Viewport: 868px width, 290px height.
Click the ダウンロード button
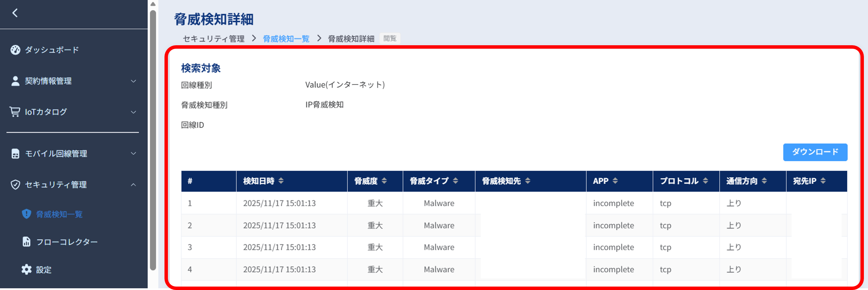(x=815, y=152)
